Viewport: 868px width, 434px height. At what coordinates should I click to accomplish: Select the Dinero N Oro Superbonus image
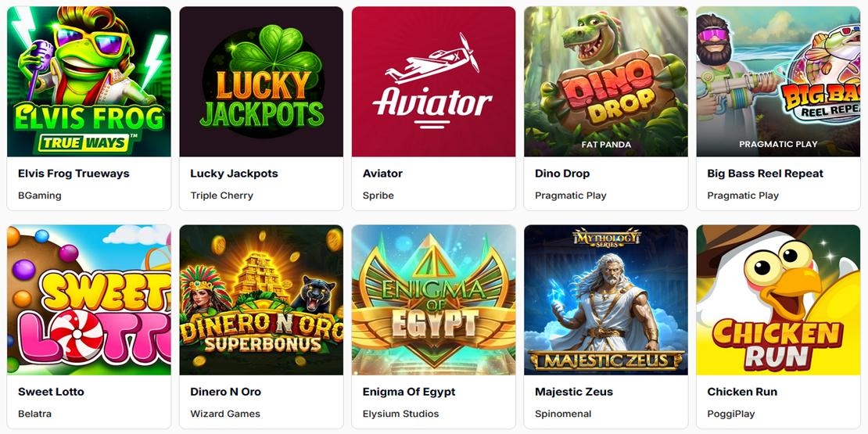pyautogui.click(x=261, y=300)
